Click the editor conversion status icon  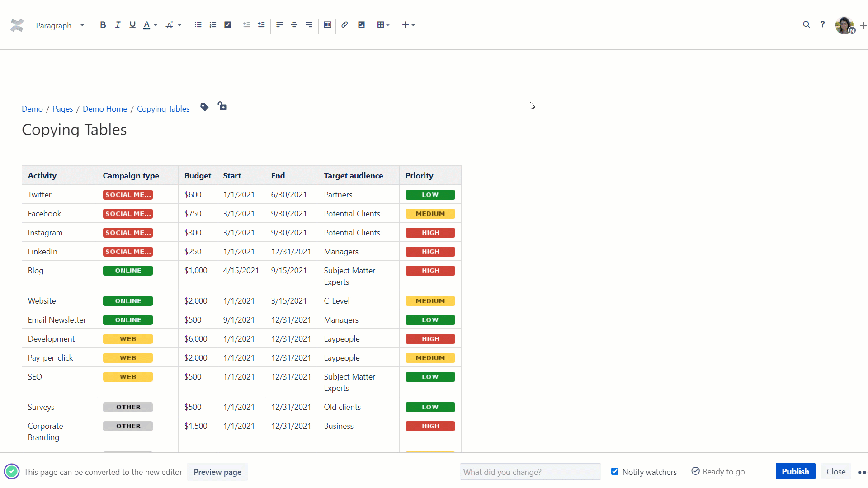point(12,472)
